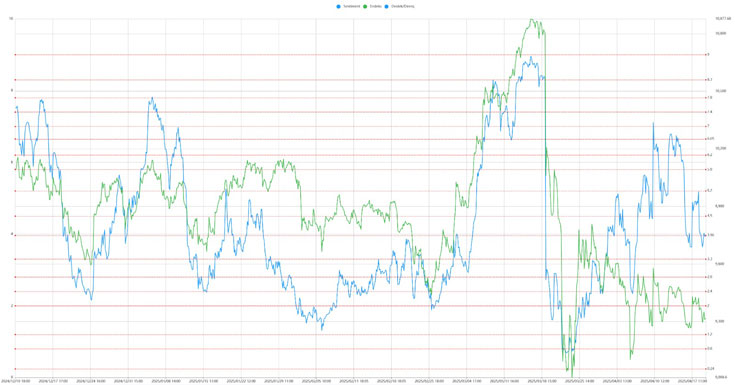Toggle the green legend series dot

tap(365, 7)
